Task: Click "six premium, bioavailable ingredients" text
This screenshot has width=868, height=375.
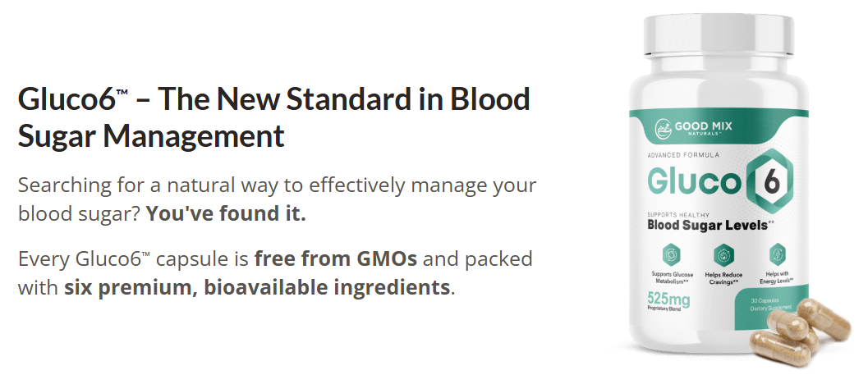Action: coord(257,288)
